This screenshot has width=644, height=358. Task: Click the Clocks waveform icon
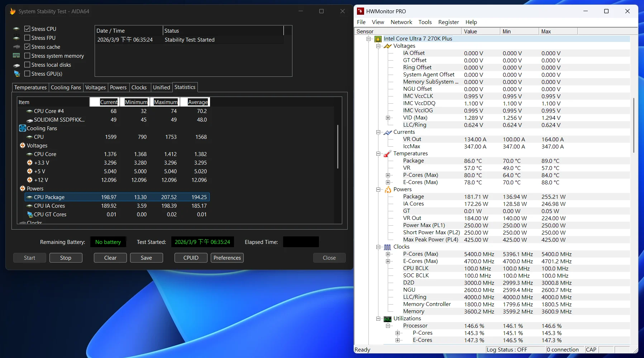coord(387,247)
